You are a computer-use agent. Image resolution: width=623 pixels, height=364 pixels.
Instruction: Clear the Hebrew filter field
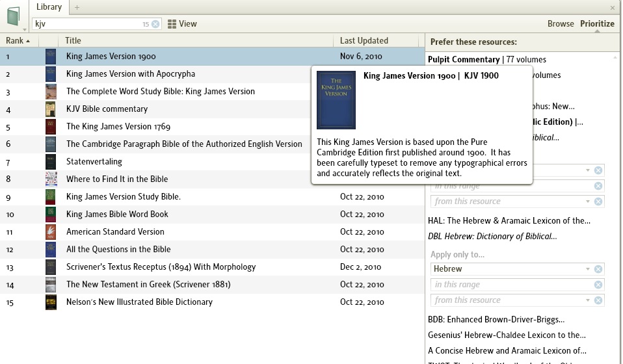pyautogui.click(x=598, y=269)
